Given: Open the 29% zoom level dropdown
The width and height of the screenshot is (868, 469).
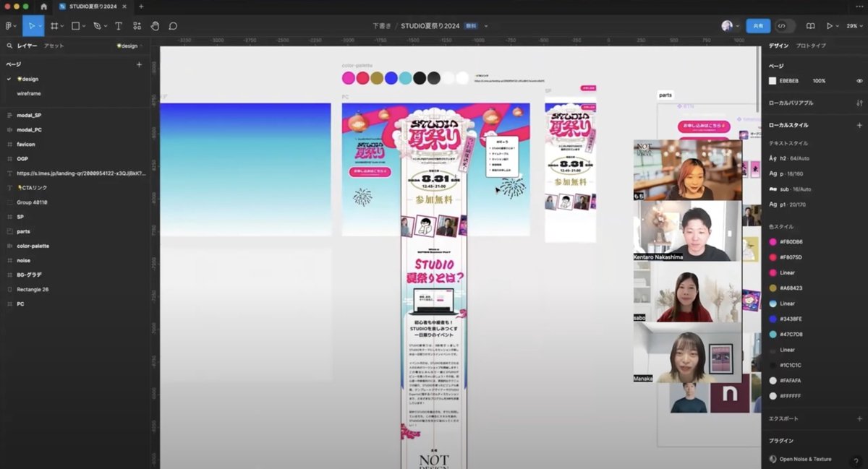Looking at the screenshot, I should pyautogui.click(x=854, y=26).
